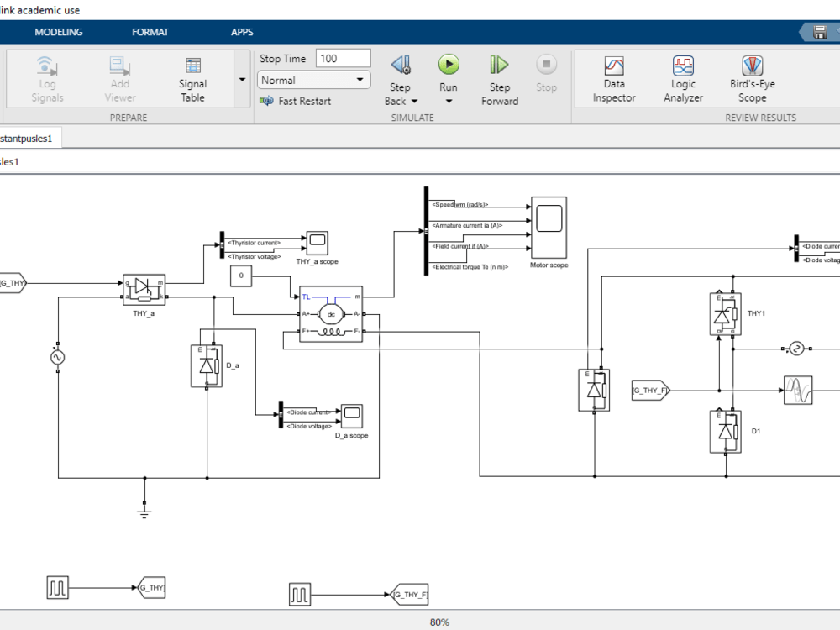Click the sles1 breadcrumb link
Screen dimensions: 840x630
pyautogui.click(x=8, y=161)
